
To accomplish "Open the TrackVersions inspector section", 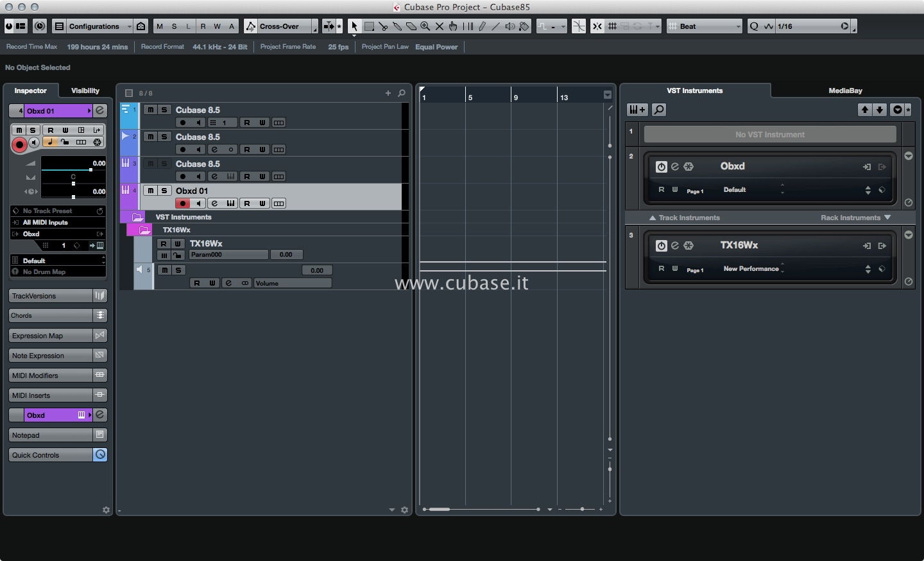I will [51, 296].
